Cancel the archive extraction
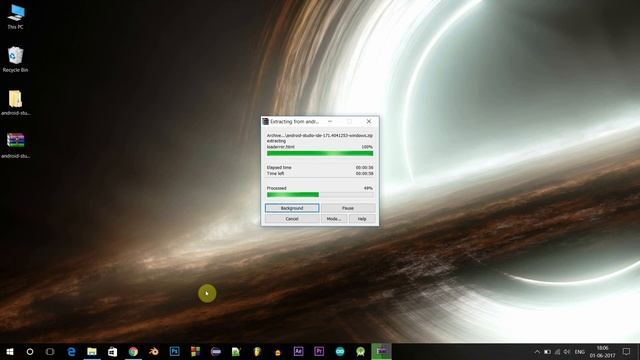Viewport: 640px width, 360px height. [x=292, y=219]
